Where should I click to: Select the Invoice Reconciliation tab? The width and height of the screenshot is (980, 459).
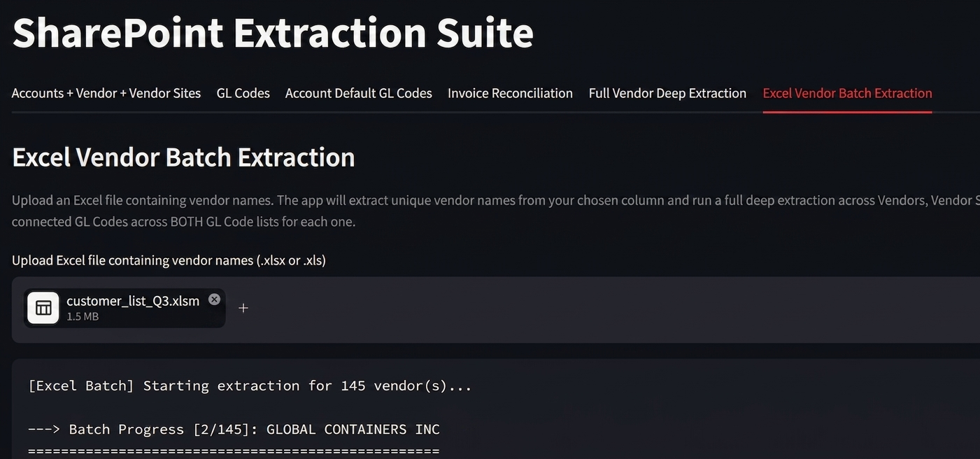[511, 93]
